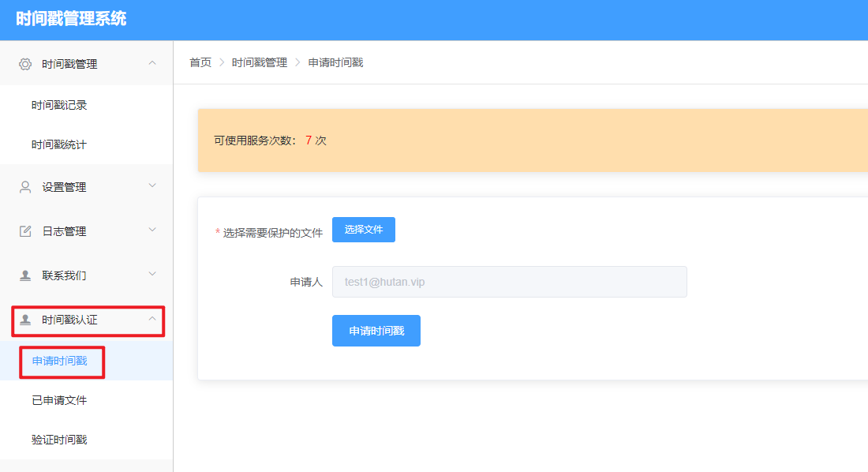Open 验证时间戳 in the sidebar
This screenshot has height=472, width=868.
click(59, 440)
